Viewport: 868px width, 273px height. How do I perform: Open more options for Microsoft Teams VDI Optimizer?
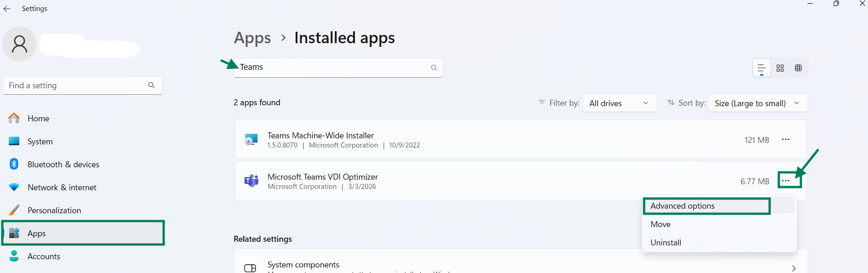(x=786, y=181)
